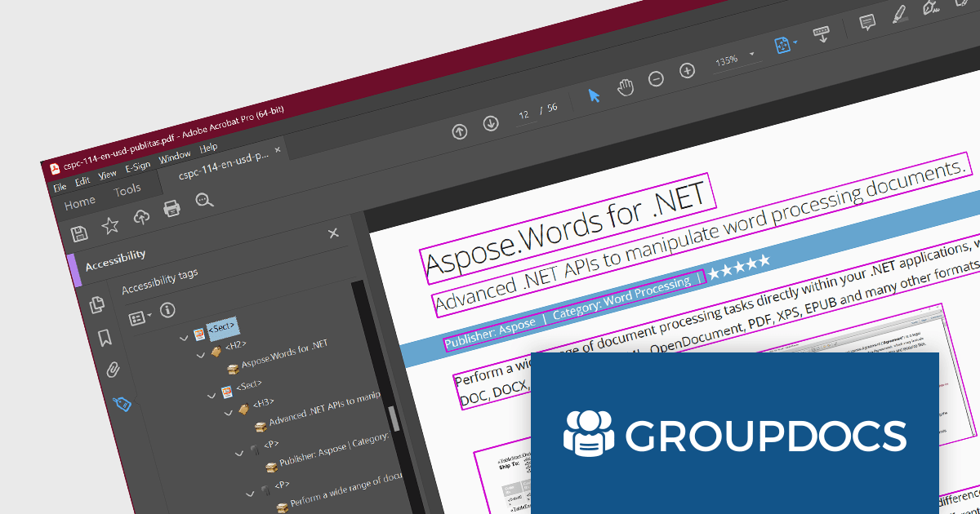Viewport: 980px width, 514px height.
Task: Select the Highlight text marker tool
Action: click(899, 15)
